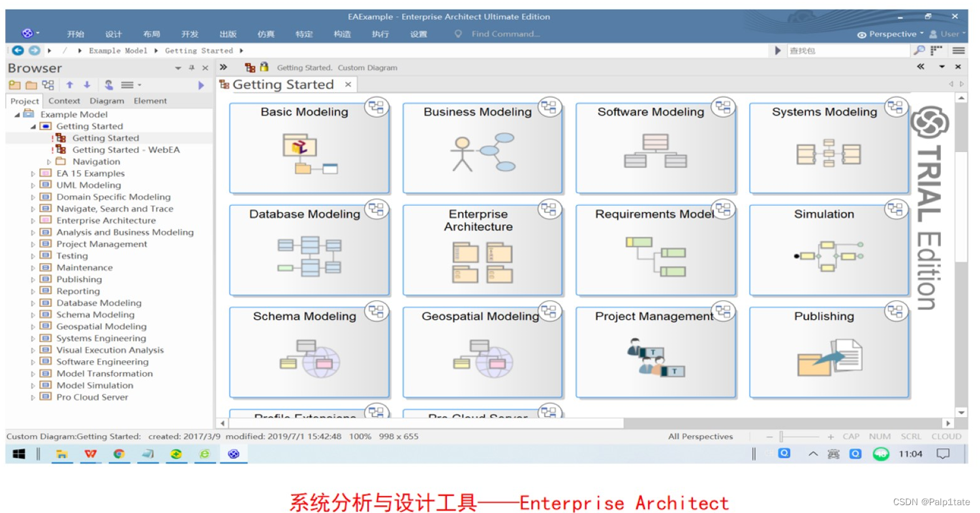This screenshot has height=513, width=980.
Task: Close the Getting Started diagram tab
Action: click(348, 84)
